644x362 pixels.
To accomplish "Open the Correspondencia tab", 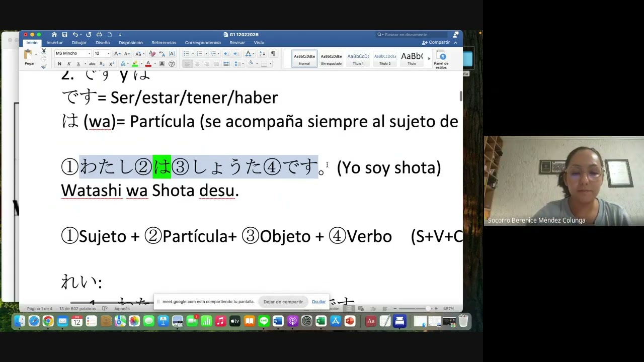I will pos(203,43).
